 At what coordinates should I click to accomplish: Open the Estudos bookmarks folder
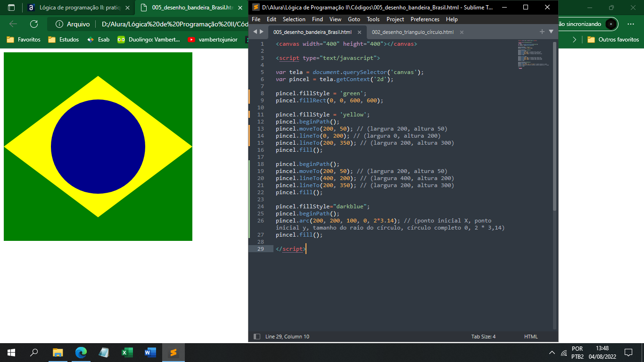tap(63, 40)
